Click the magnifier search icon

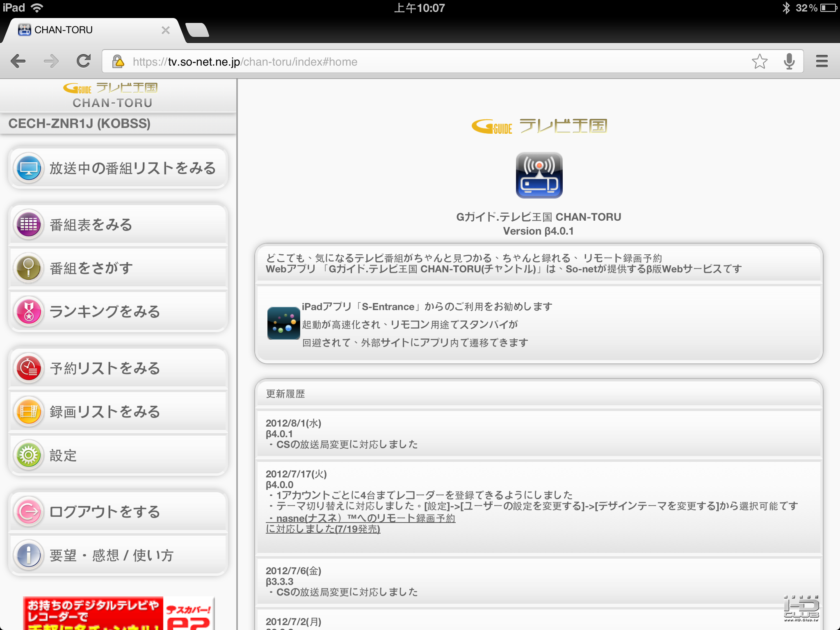(29, 268)
